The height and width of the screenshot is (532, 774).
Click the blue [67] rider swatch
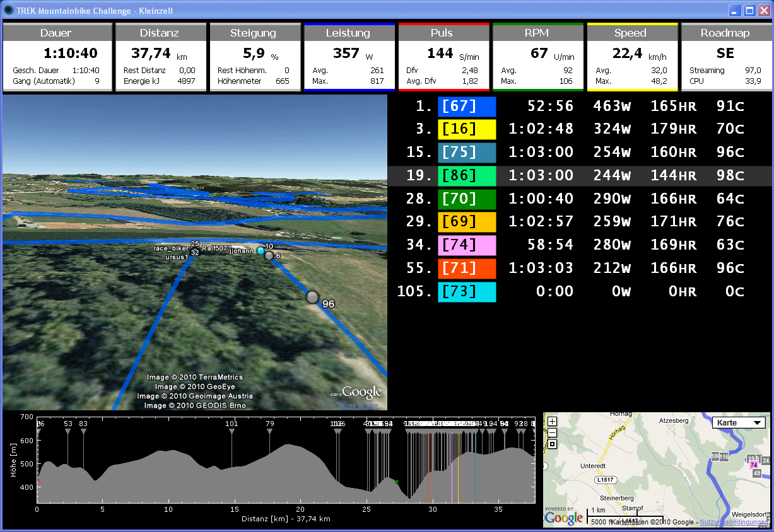467,107
